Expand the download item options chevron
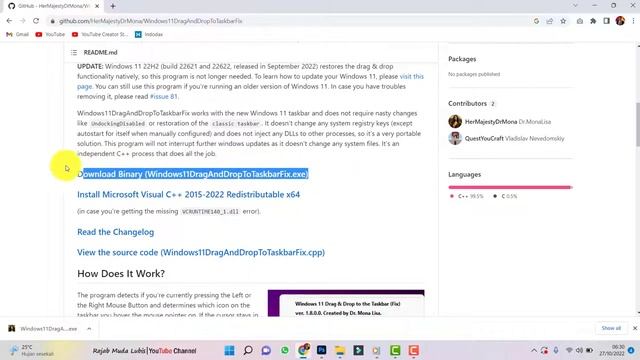This screenshot has width=640, height=360. pos(89,329)
